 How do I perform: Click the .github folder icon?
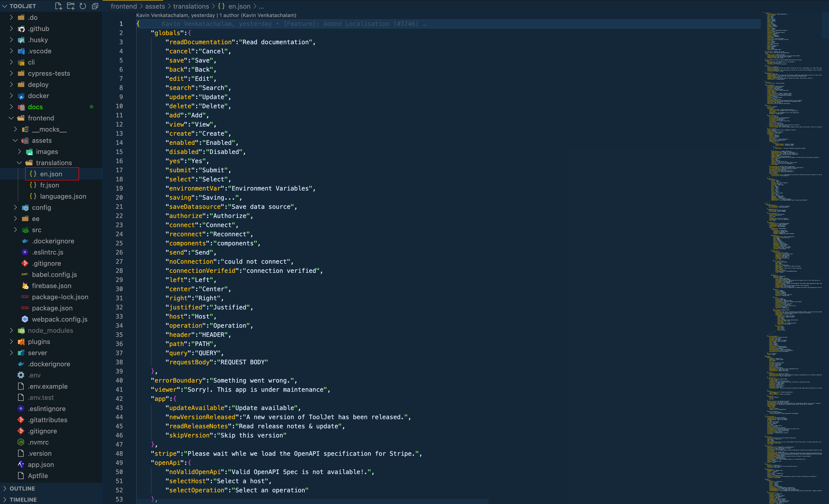[21, 29]
